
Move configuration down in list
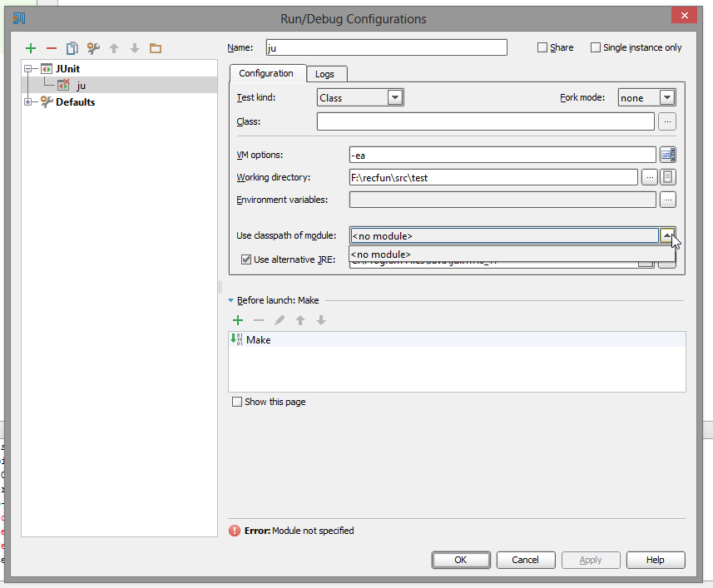(x=135, y=48)
